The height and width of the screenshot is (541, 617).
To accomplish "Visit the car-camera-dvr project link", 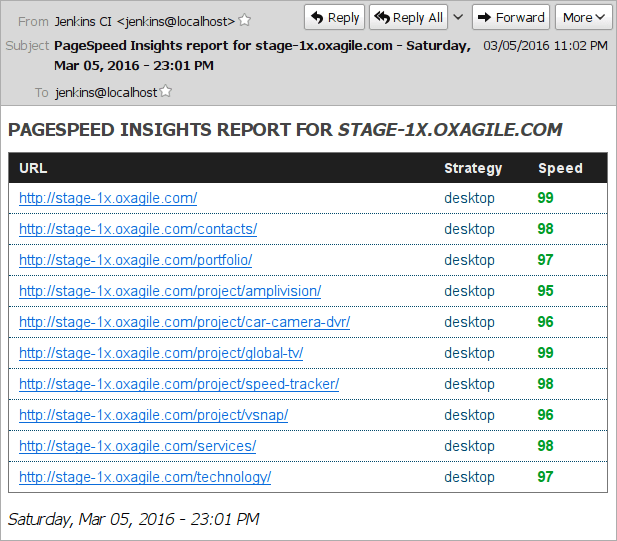I will click(x=184, y=322).
